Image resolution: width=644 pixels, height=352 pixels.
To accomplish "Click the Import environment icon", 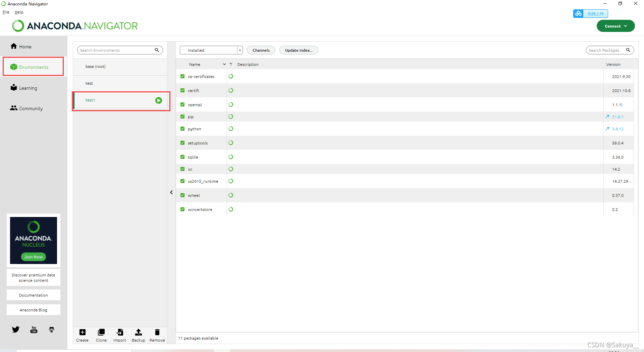I will pos(120,332).
